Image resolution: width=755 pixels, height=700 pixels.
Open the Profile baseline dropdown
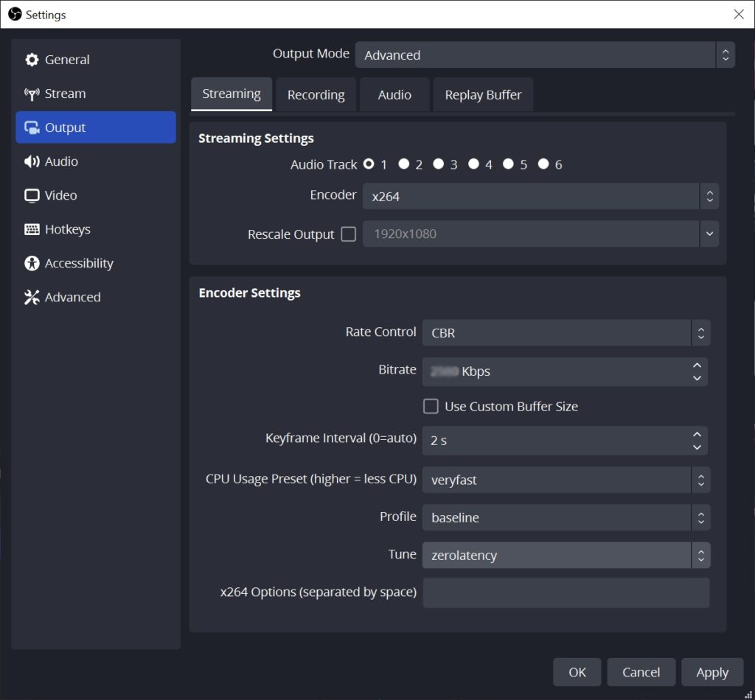click(566, 518)
